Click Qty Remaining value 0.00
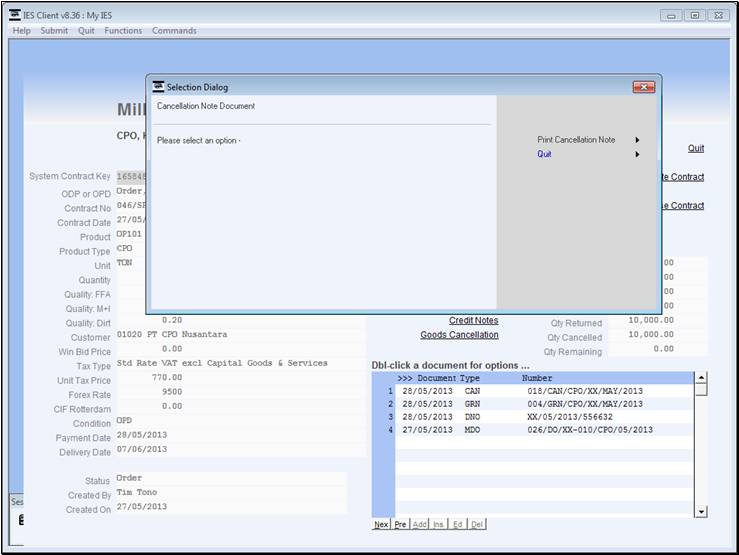The height and width of the screenshot is (555, 739). (x=664, y=349)
